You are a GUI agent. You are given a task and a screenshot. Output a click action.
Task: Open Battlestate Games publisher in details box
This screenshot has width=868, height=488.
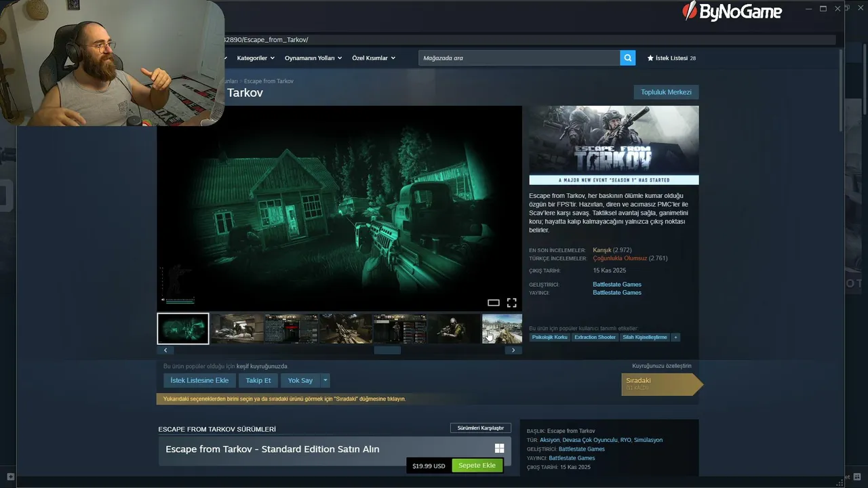tap(572, 458)
